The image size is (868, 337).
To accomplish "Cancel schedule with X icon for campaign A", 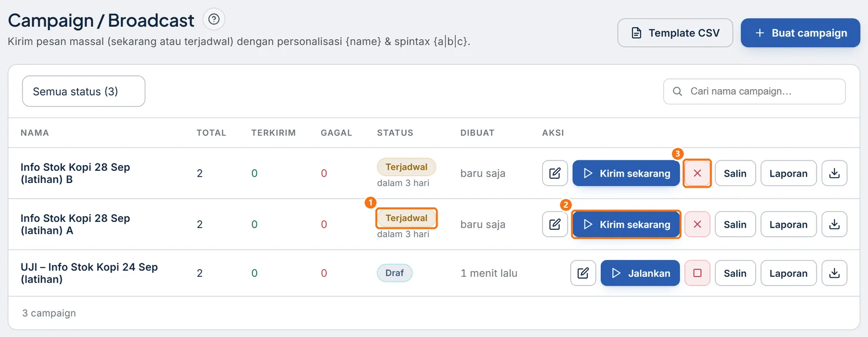I will point(697,224).
